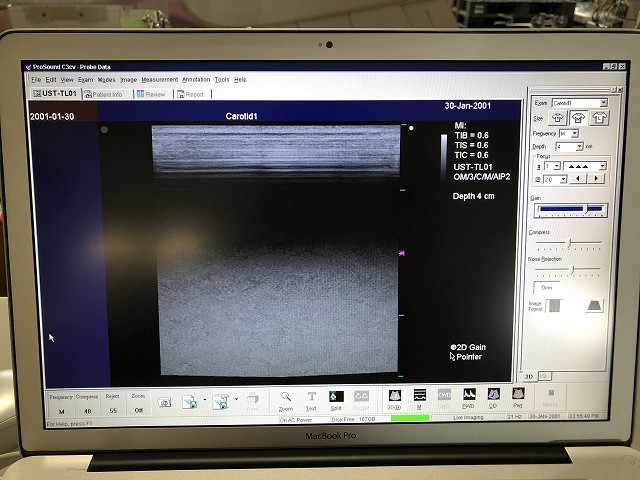640x480 pixels.
Task: Click the Zoom Off box in bottom bar
Action: (x=138, y=403)
